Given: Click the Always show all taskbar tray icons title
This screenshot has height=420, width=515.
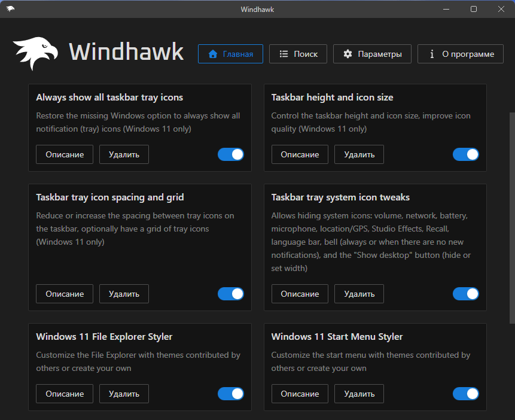Looking at the screenshot, I should (109, 98).
